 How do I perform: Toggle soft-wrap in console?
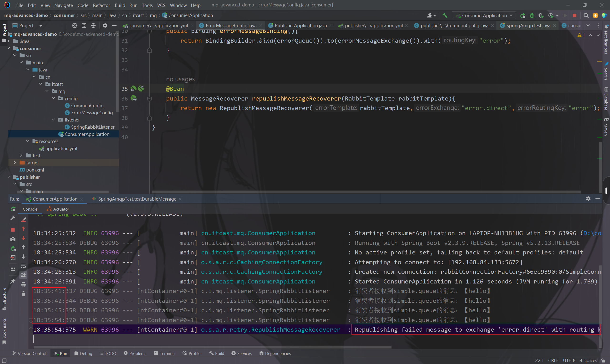coord(23,266)
